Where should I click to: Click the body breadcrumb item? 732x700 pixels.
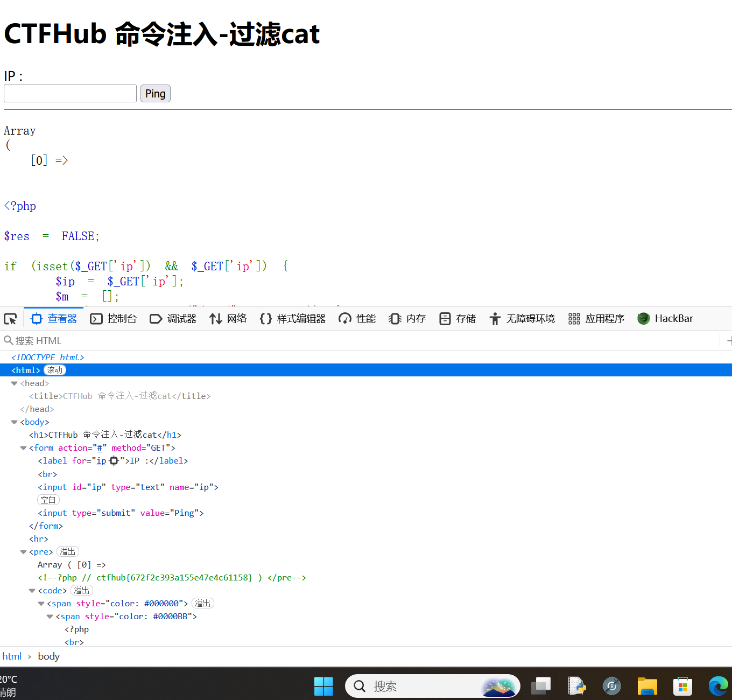tap(48, 656)
